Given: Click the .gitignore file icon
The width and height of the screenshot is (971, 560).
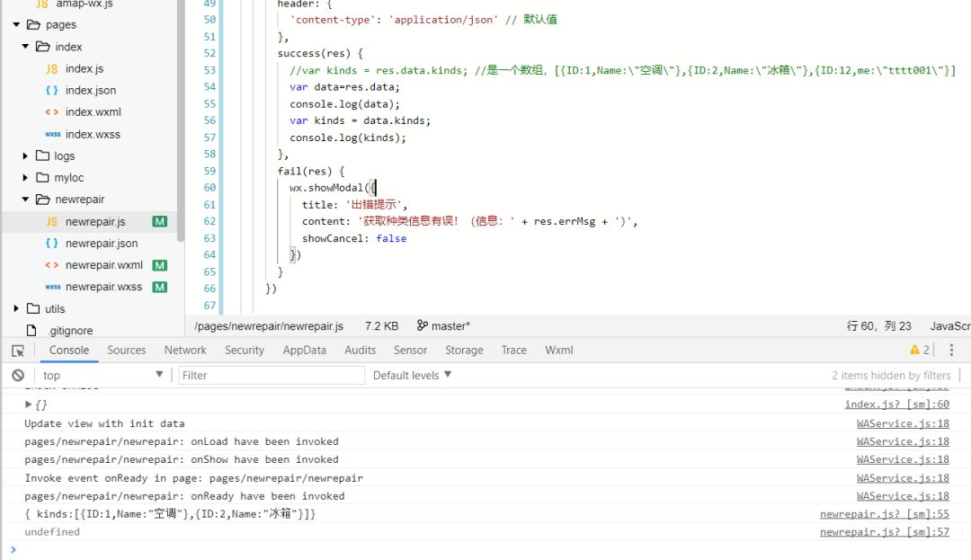Looking at the screenshot, I should (x=31, y=331).
